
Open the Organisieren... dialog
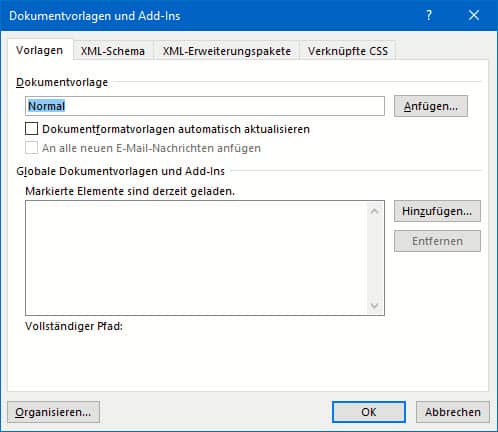coord(53,412)
